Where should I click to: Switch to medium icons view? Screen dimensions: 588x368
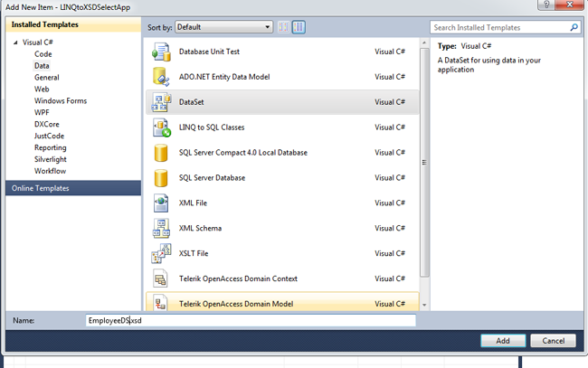299,27
